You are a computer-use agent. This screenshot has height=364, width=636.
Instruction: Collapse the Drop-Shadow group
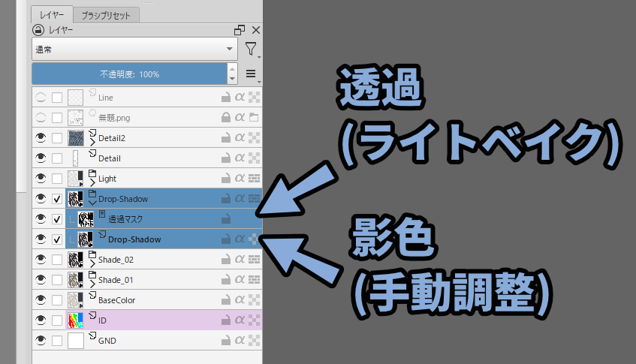click(92, 203)
